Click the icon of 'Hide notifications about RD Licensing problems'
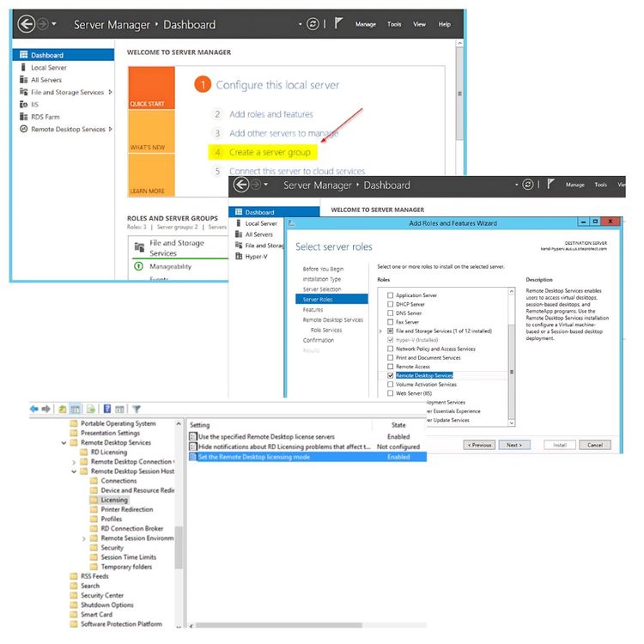Image resolution: width=644 pixels, height=644 pixels. point(193,447)
